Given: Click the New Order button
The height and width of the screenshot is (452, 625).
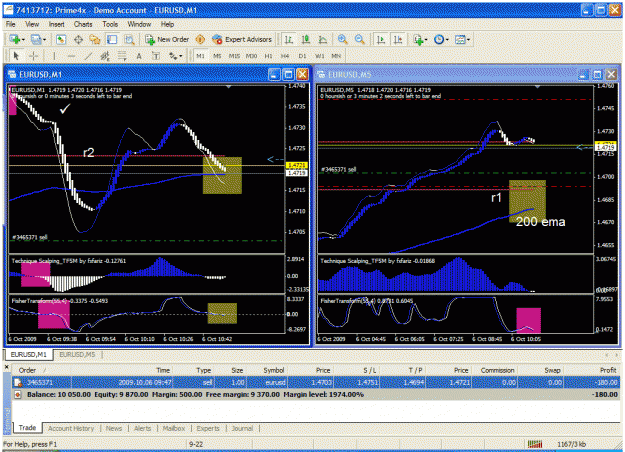Looking at the screenshot, I should click(x=167, y=39).
